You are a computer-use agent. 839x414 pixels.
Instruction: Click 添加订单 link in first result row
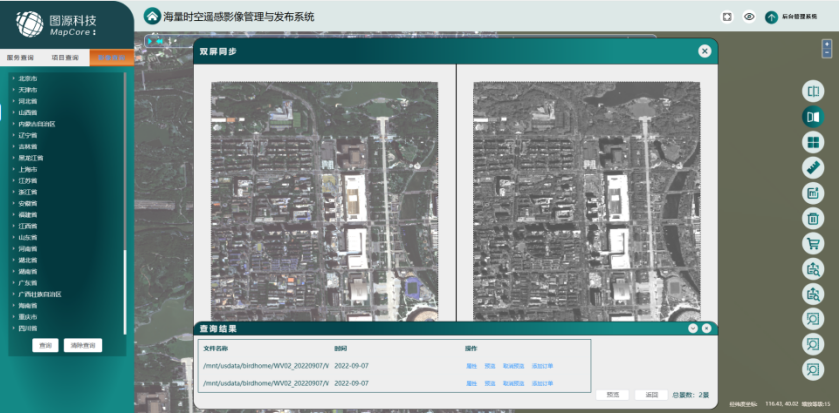(543, 366)
